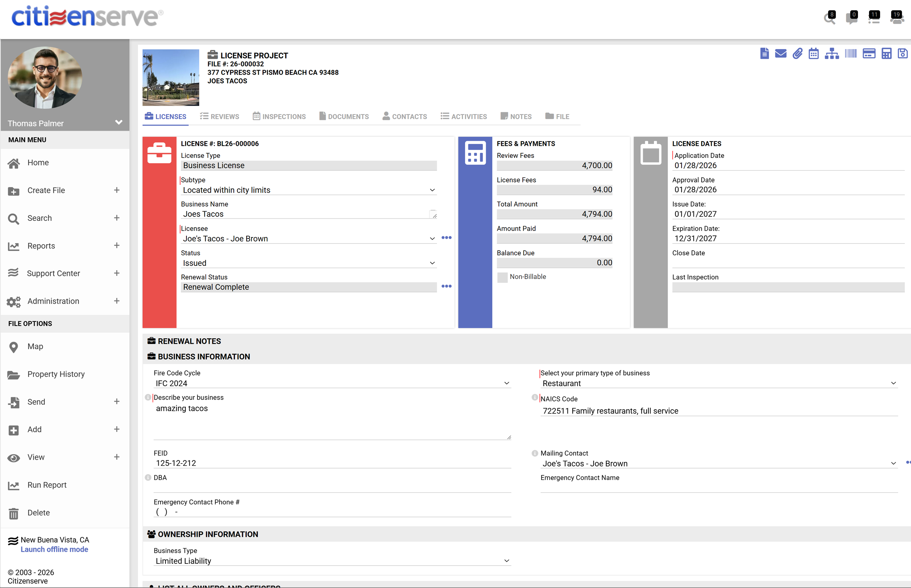The width and height of the screenshot is (911, 588).
Task: Check the Non-Billable checkbox
Action: point(503,277)
